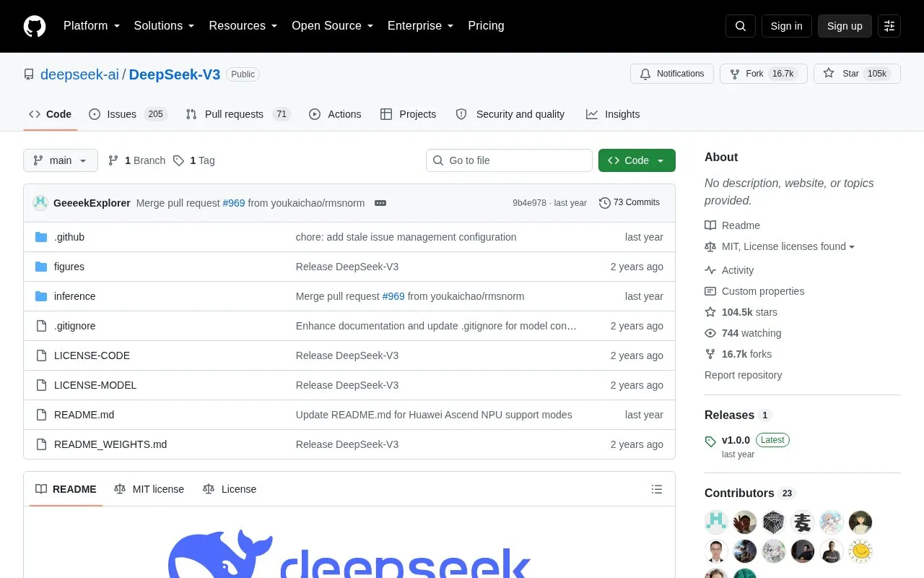Click the Report repository link
The height and width of the screenshot is (578, 924).
(x=743, y=375)
